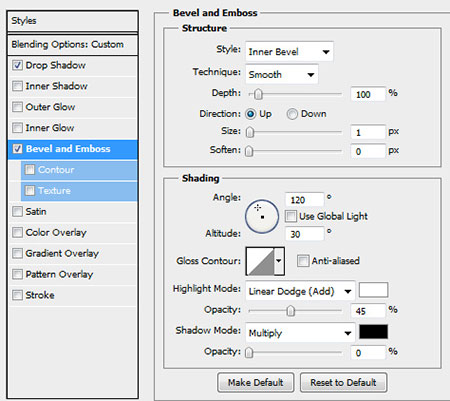Select the Inner Shadow style row label
The width and height of the screenshot is (450, 401).
(x=56, y=86)
